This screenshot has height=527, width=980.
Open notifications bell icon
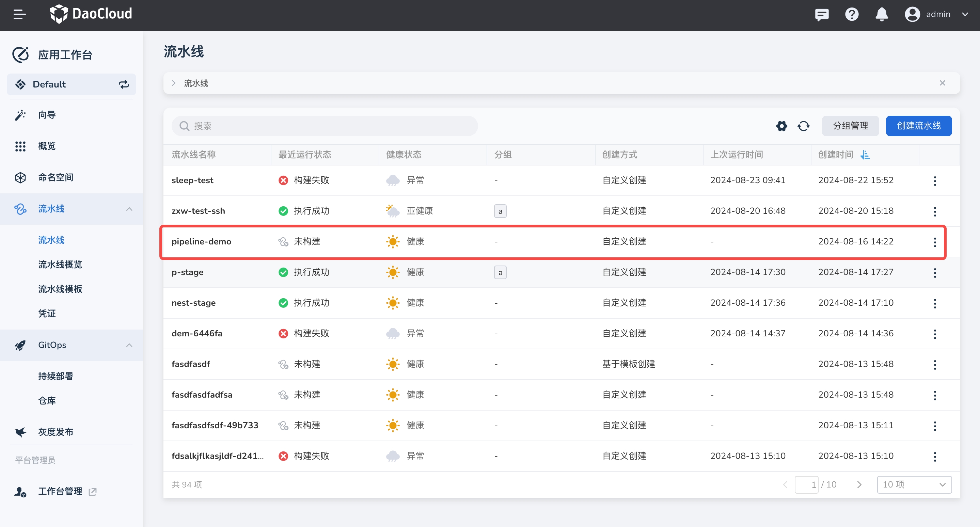coord(882,14)
